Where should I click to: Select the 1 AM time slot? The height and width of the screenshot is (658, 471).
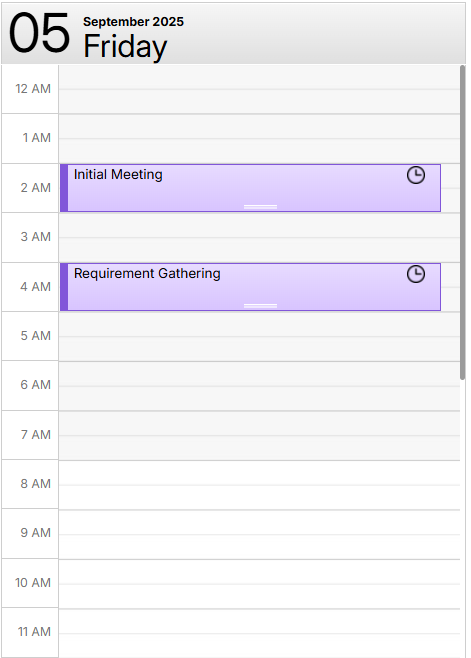pos(259,138)
